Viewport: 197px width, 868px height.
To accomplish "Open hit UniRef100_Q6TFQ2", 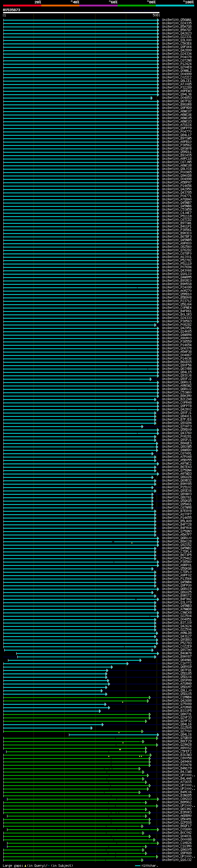I will [x=177, y=101].
